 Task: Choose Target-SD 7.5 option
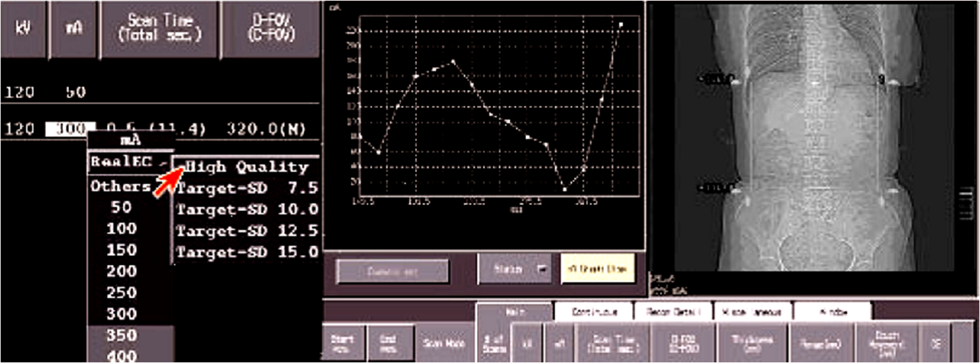247,189
